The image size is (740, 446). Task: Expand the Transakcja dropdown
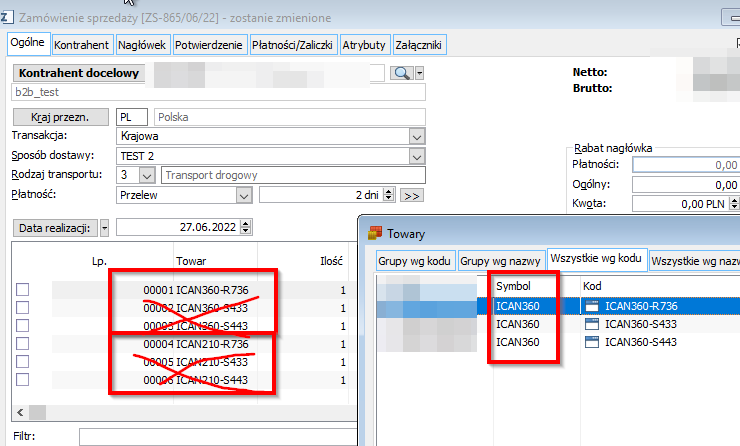pos(417,136)
